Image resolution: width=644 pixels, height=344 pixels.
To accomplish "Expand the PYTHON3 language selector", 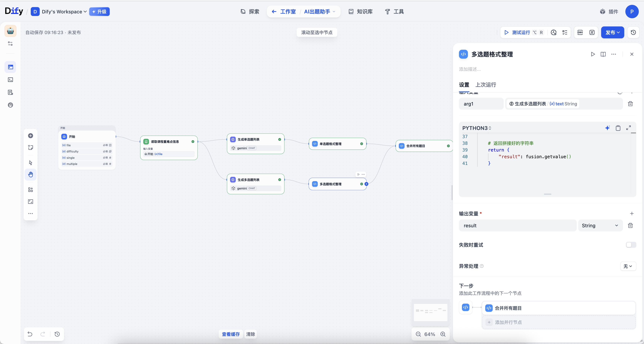I will pyautogui.click(x=477, y=128).
